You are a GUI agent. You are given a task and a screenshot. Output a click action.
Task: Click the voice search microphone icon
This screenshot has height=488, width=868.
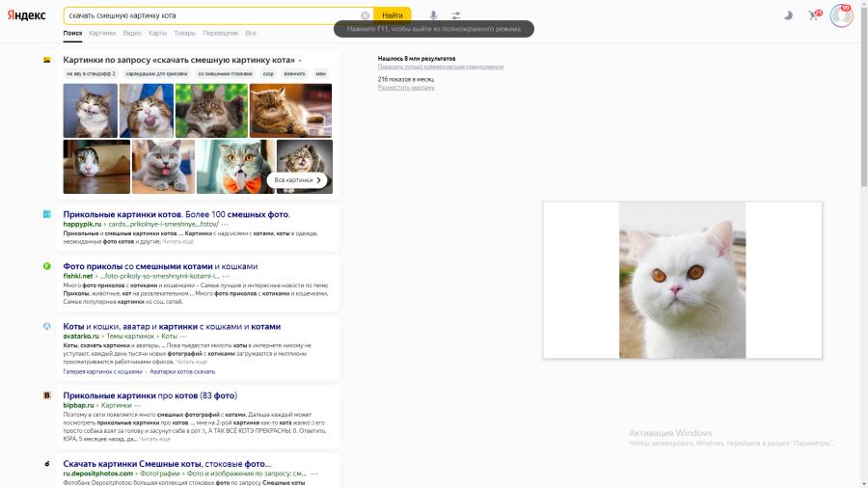pos(433,15)
